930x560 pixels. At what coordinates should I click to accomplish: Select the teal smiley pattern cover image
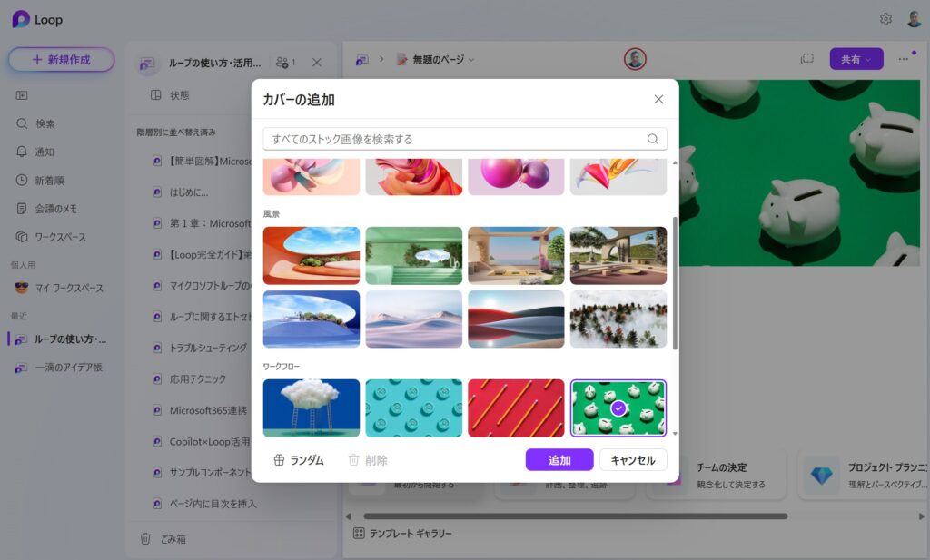[x=413, y=408]
